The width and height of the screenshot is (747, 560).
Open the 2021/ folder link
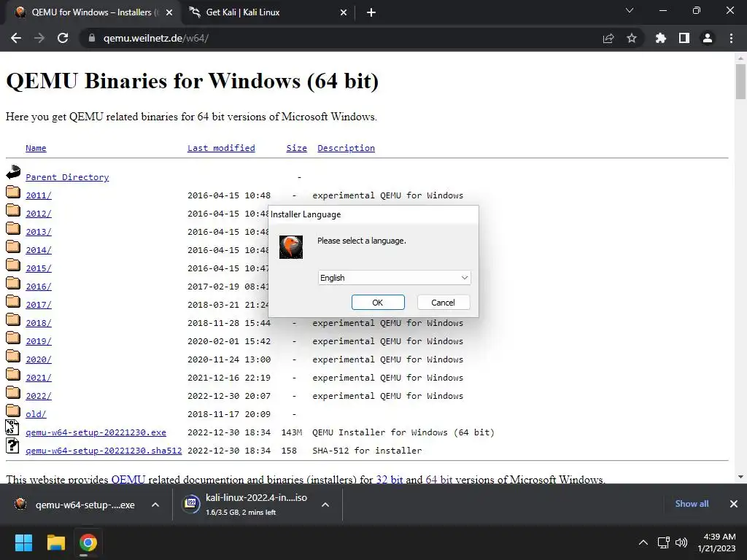tap(39, 378)
